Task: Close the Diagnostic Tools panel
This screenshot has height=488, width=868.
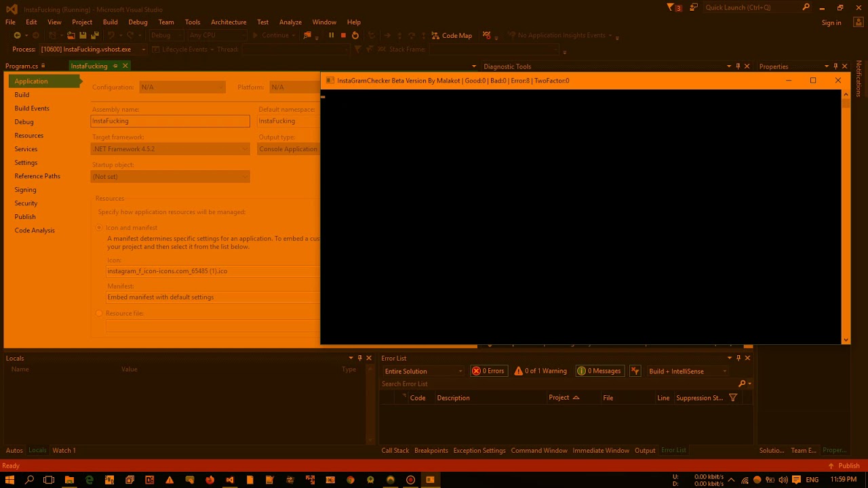Action: coord(747,66)
